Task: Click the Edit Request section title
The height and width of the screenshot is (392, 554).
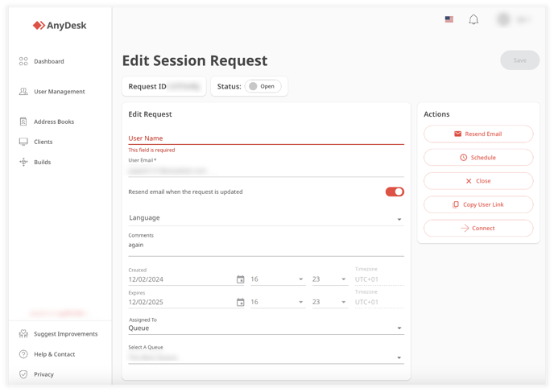Action: [x=150, y=114]
